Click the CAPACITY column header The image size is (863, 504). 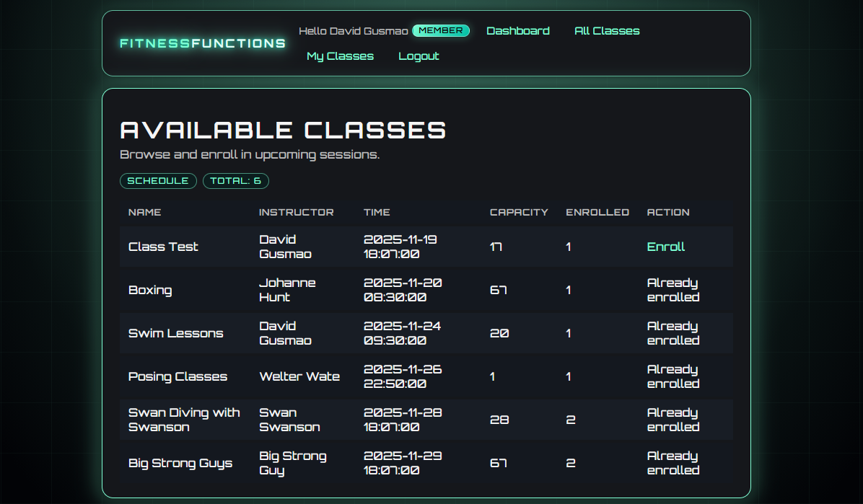pyautogui.click(x=519, y=212)
